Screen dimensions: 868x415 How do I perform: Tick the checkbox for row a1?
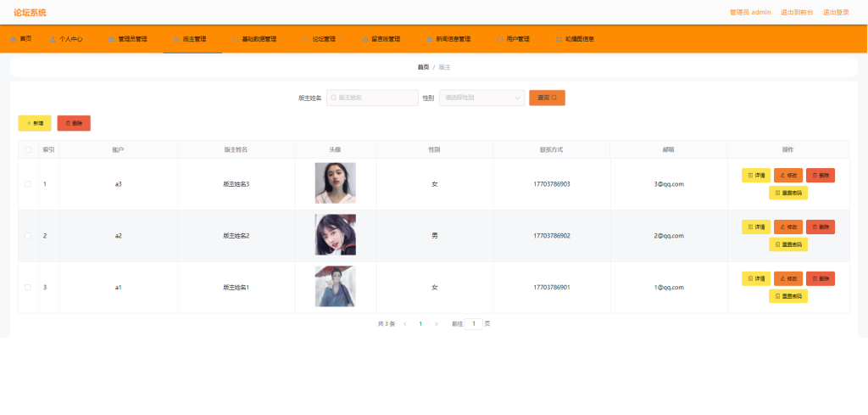[x=28, y=288]
